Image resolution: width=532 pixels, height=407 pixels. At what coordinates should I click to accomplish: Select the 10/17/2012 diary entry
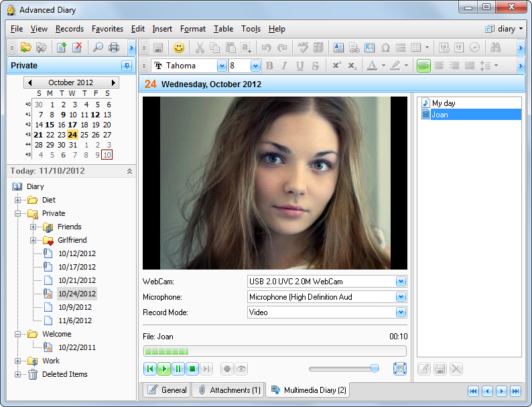76,267
